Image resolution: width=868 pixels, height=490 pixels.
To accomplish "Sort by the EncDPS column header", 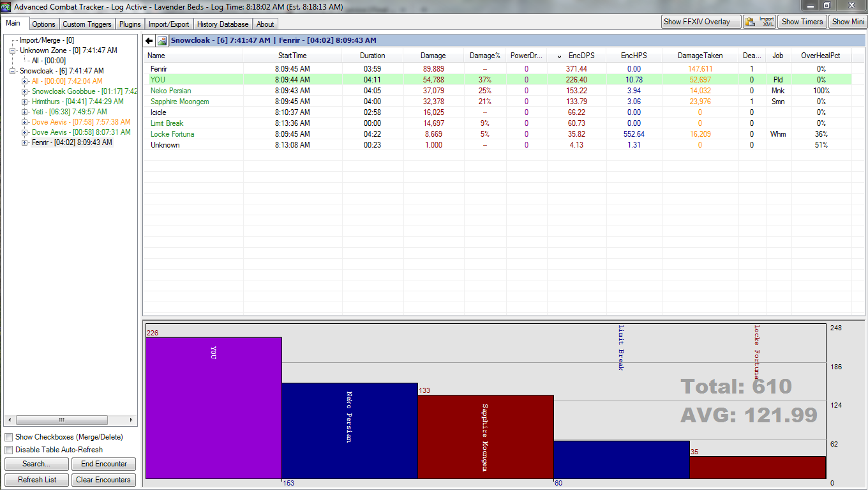I will click(x=576, y=56).
